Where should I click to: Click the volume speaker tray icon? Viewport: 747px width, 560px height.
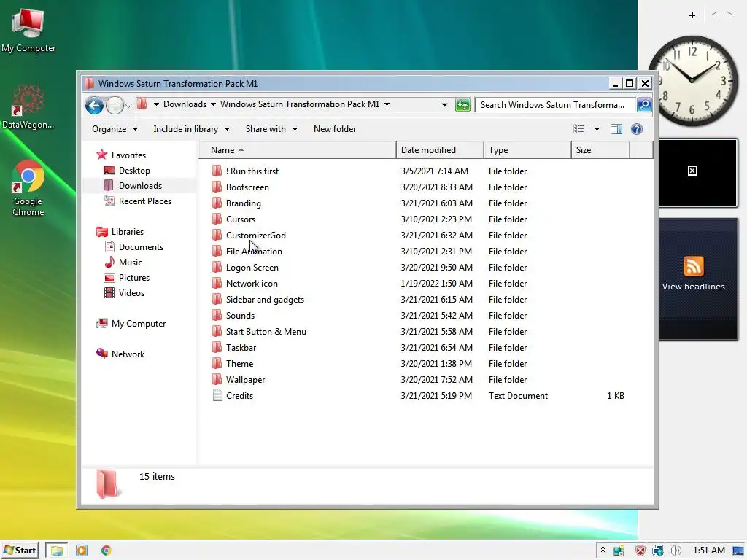point(675,551)
